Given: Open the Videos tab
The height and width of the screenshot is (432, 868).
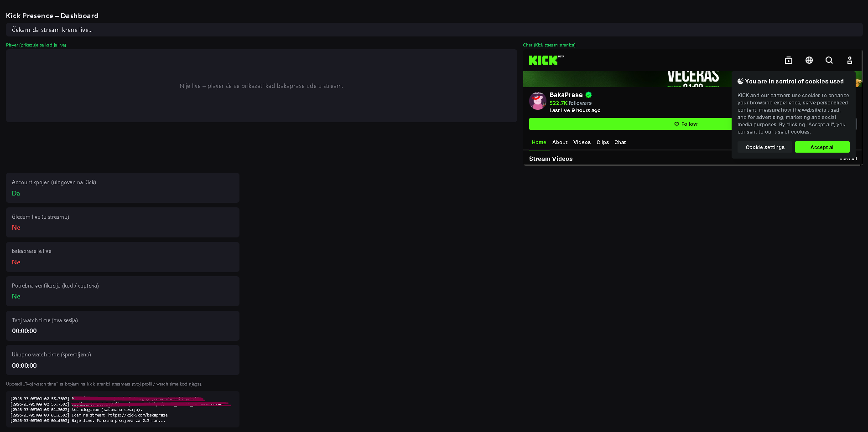Looking at the screenshot, I should pyautogui.click(x=582, y=142).
